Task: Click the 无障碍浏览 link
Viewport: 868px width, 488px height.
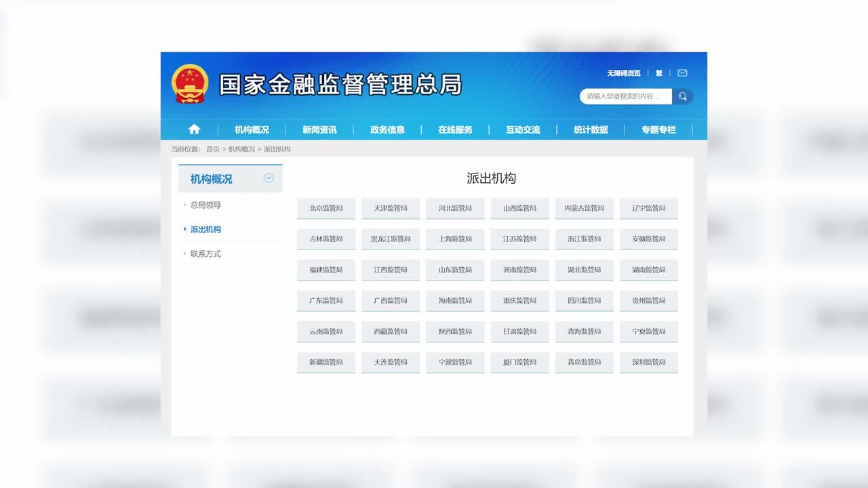Action: 623,73
